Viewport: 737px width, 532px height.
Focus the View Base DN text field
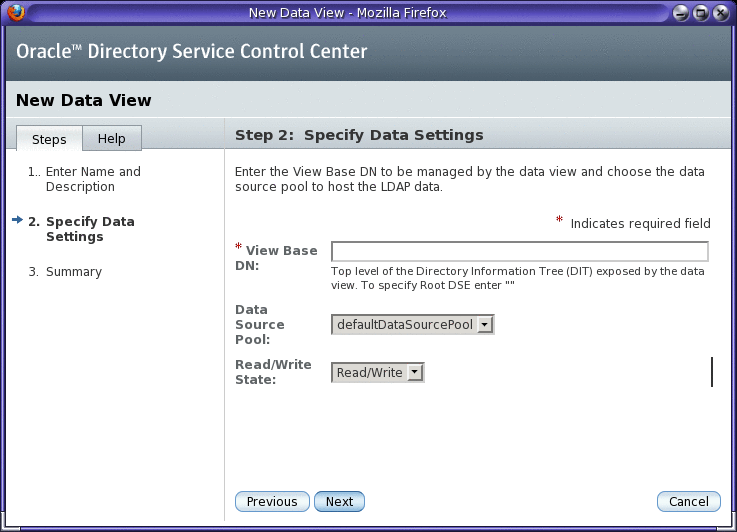pos(519,251)
